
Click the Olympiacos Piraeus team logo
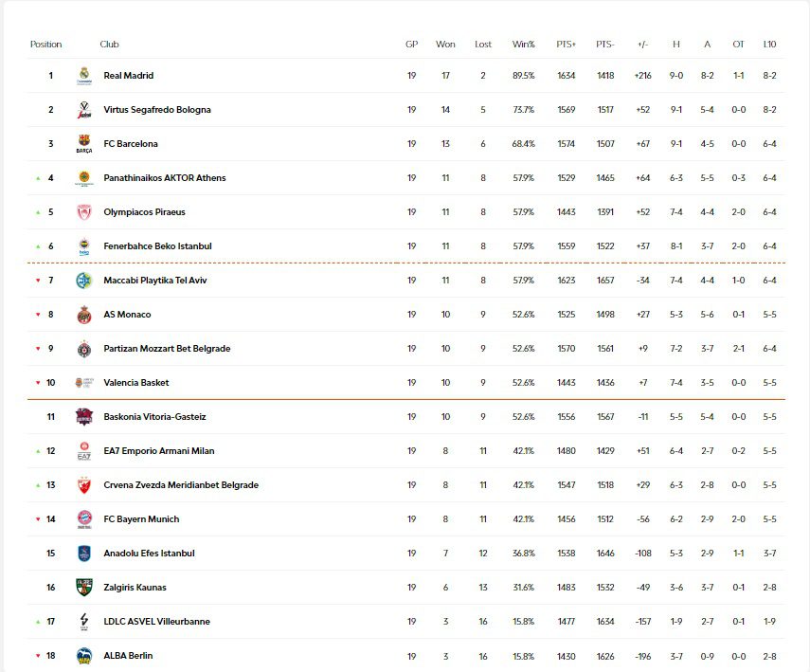pyautogui.click(x=83, y=212)
